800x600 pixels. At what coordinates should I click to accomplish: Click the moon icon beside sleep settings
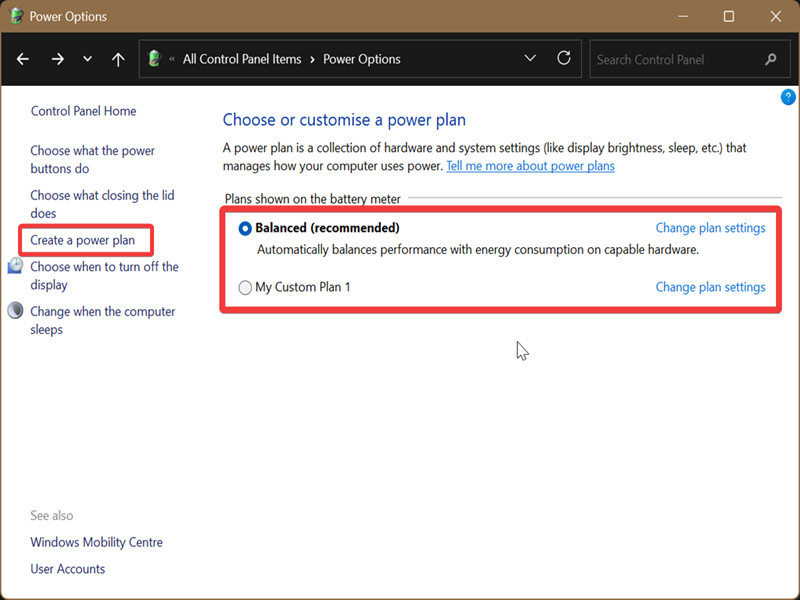tap(15, 311)
